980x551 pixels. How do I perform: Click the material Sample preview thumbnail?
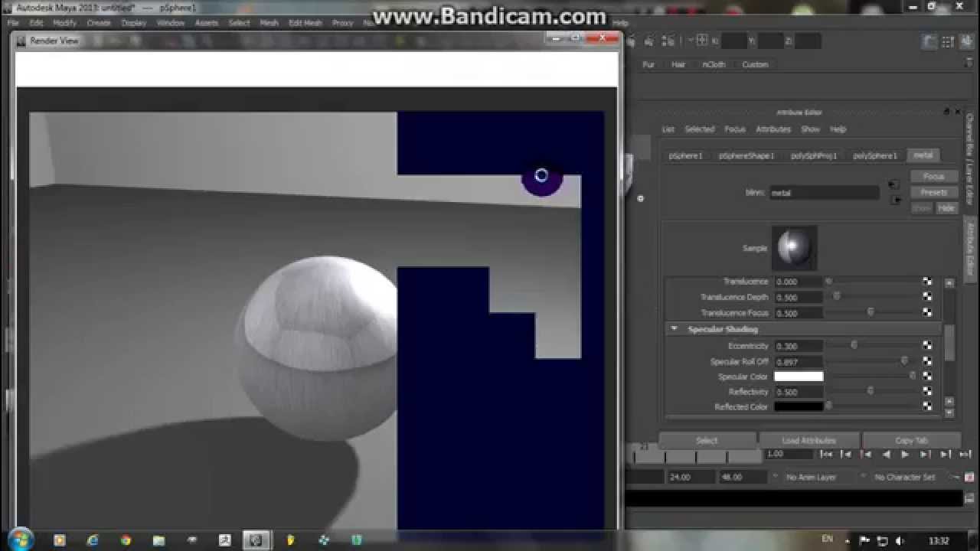[794, 248]
